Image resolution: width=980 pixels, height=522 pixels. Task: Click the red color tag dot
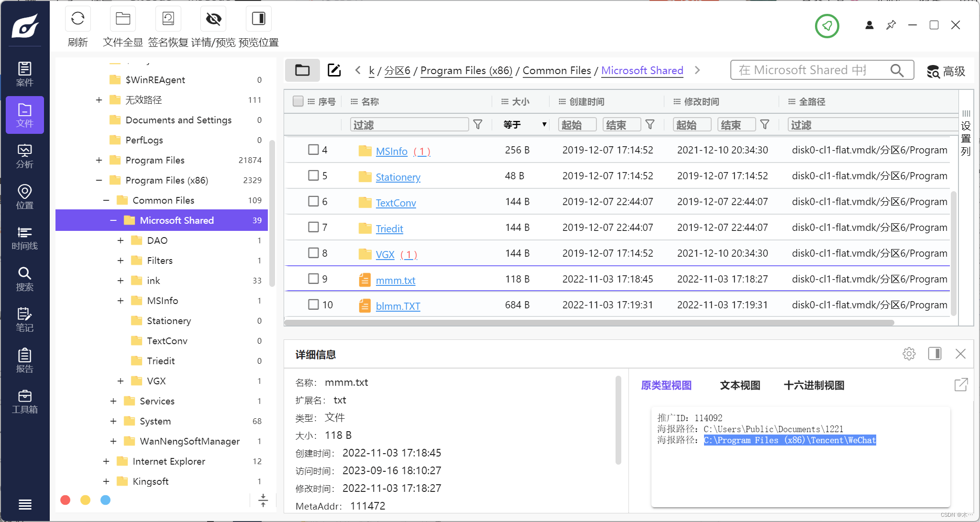coord(66,500)
